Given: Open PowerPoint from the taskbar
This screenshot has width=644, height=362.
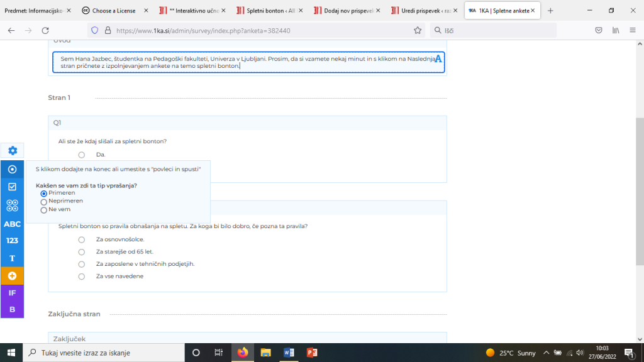Looking at the screenshot, I should (x=312, y=353).
